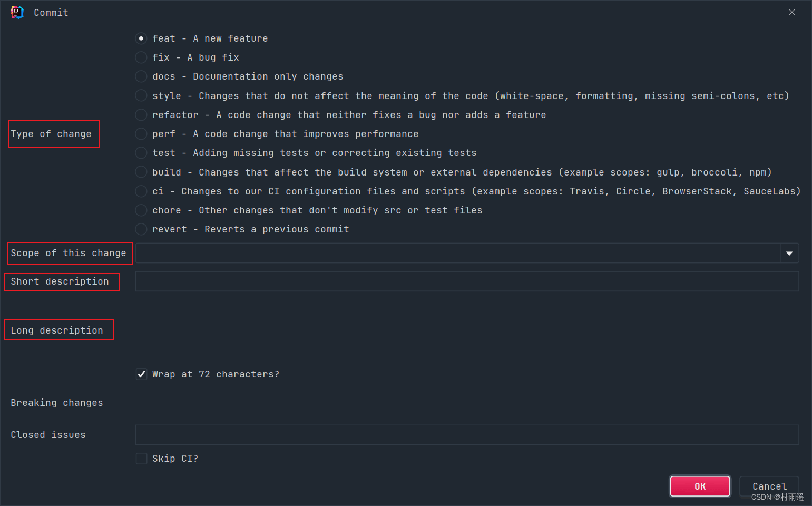
Task: Expand the scope of change dropdown arrow
Action: click(789, 253)
